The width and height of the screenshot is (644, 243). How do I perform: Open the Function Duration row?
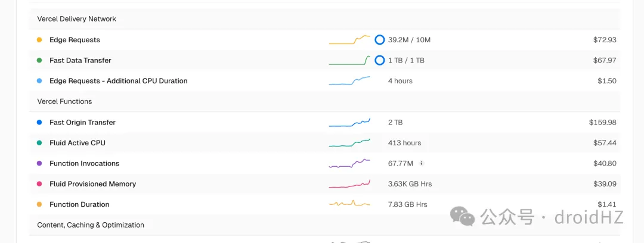pyautogui.click(x=324, y=204)
